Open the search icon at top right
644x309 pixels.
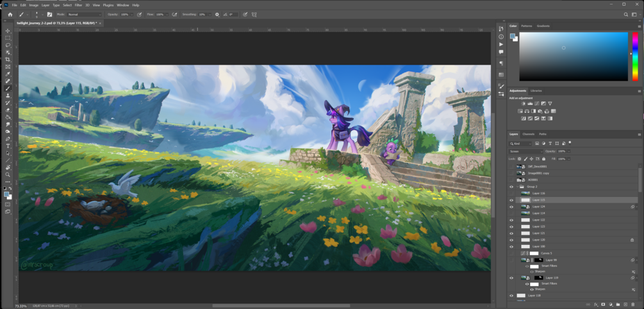[626, 14]
